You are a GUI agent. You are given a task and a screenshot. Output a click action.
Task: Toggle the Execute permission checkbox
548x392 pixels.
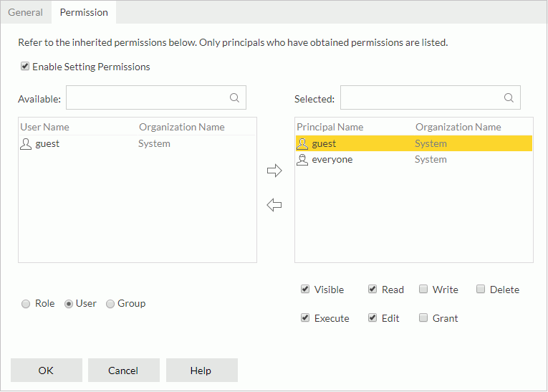click(305, 317)
